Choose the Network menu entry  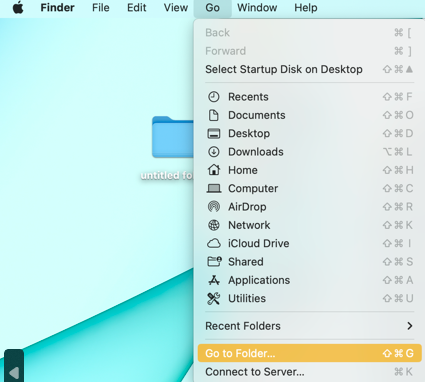[309, 225]
